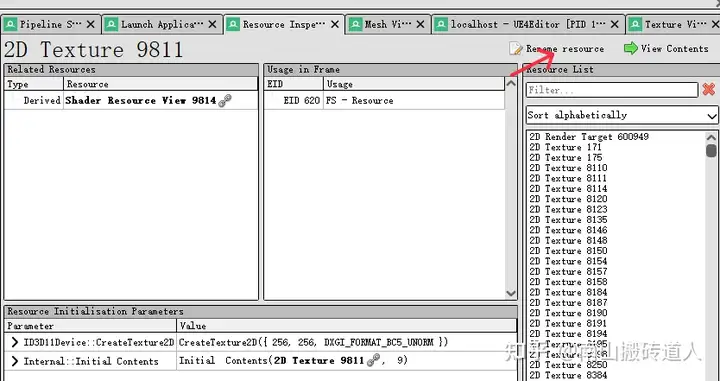Select 2D Texture 8150 in list
720x381 pixels.
click(568, 251)
